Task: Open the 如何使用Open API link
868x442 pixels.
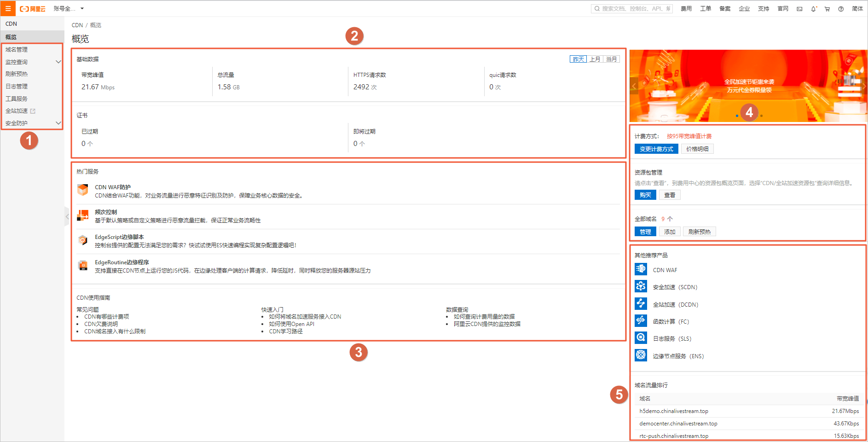Action: [x=292, y=324]
